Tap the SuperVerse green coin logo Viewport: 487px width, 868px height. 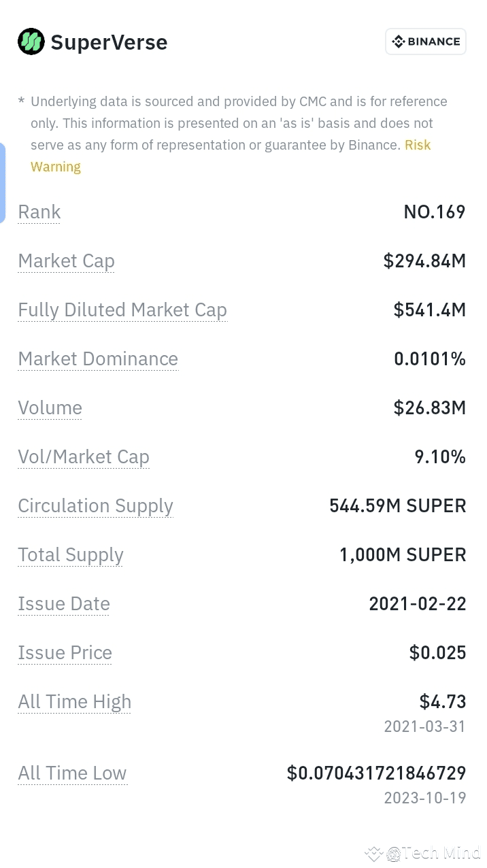coord(31,42)
